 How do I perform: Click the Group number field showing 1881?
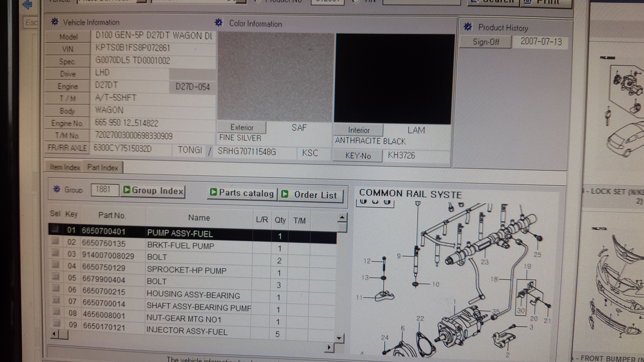[x=105, y=190]
